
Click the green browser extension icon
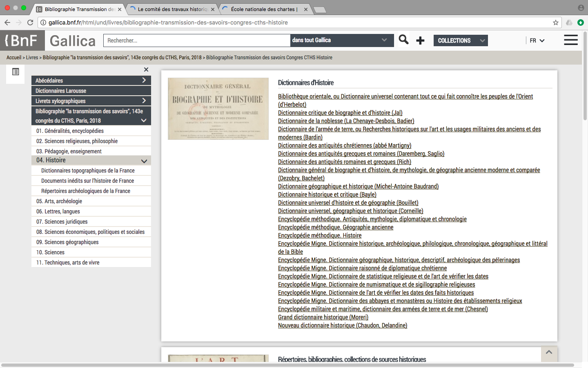pos(580,22)
